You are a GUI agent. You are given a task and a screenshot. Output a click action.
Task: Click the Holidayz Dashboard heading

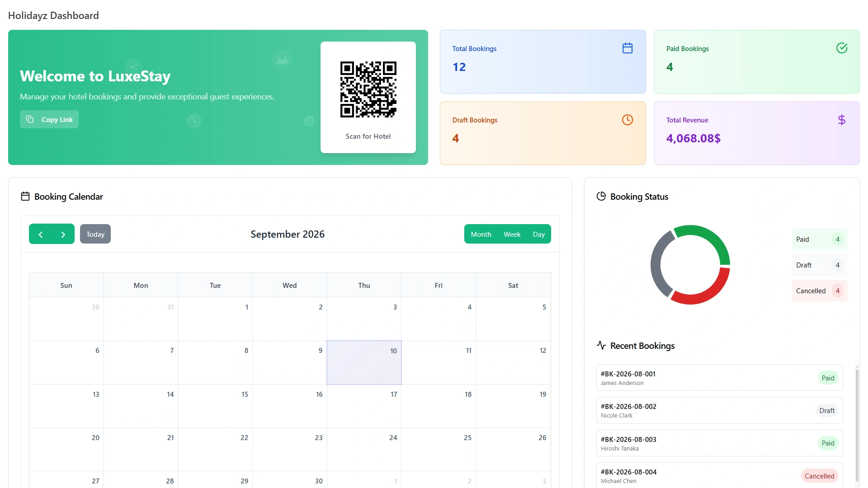(53, 15)
